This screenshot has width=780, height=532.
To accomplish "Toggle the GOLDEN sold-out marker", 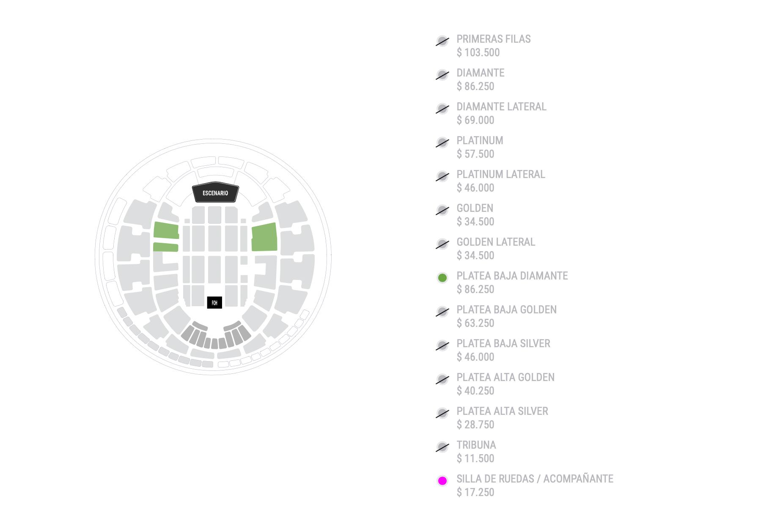I will pyautogui.click(x=442, y=210).
